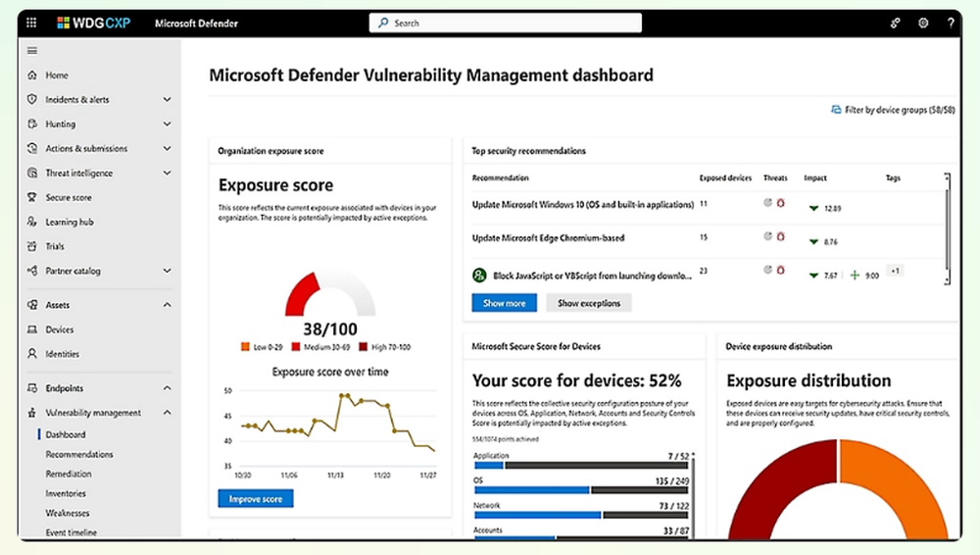Image resolution: width=980 pixels, height=555 pixels.
Task: Click the Home house icon
Action: [x=32, y=76]
